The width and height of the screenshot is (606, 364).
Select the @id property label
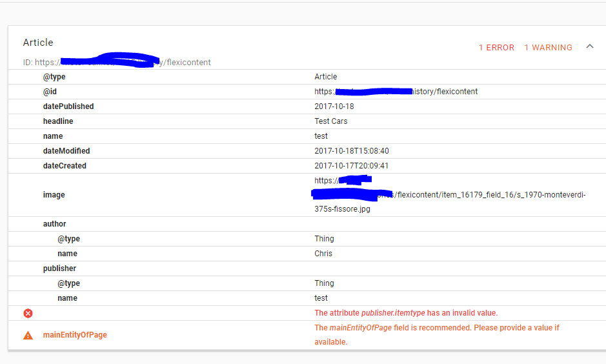click(x=50, y=92)
